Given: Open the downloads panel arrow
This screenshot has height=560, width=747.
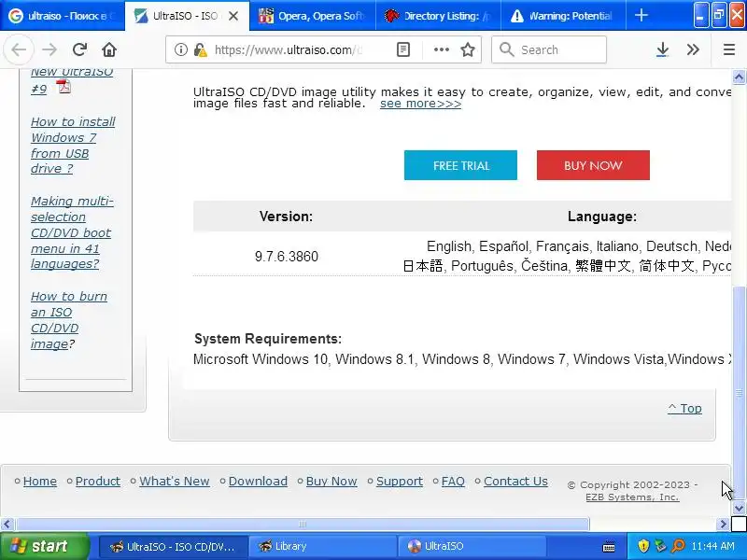Looking at the screenshot, I should tap(662, 49).
